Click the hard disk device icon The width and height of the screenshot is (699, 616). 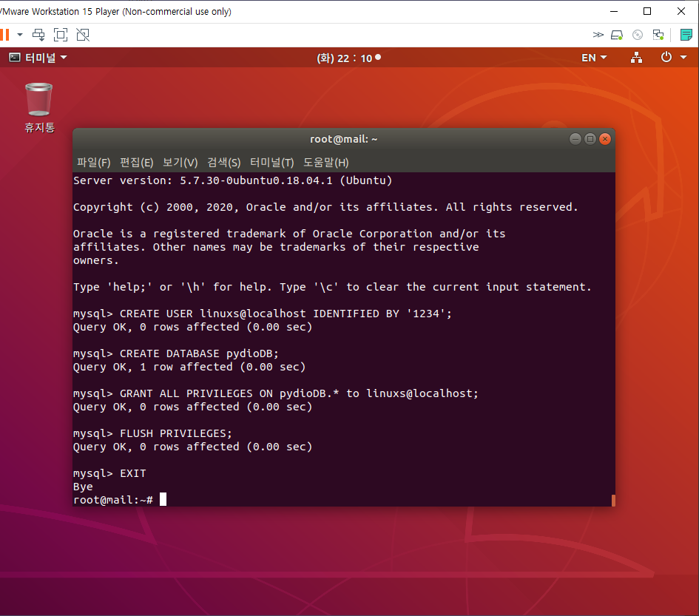coord(618,35)
